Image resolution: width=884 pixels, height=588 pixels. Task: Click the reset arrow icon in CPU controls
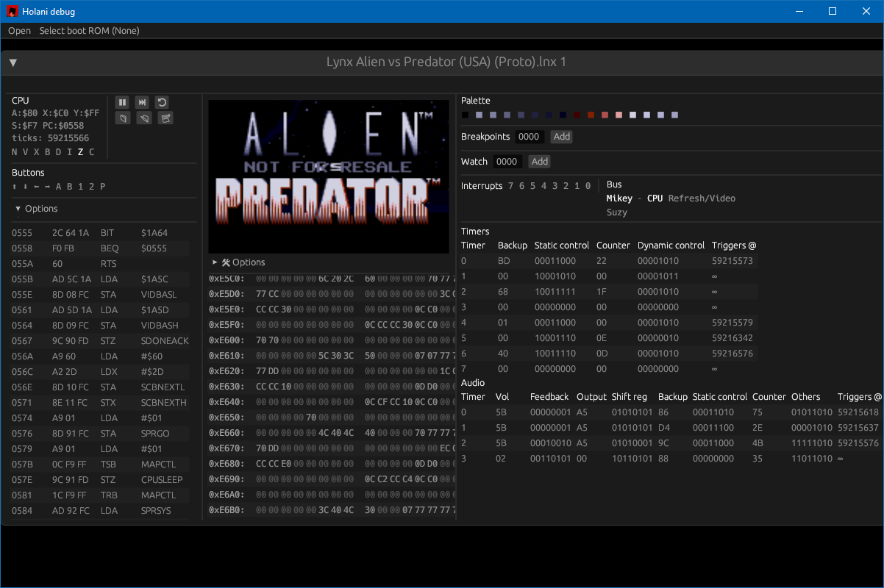tap(162, 102)
